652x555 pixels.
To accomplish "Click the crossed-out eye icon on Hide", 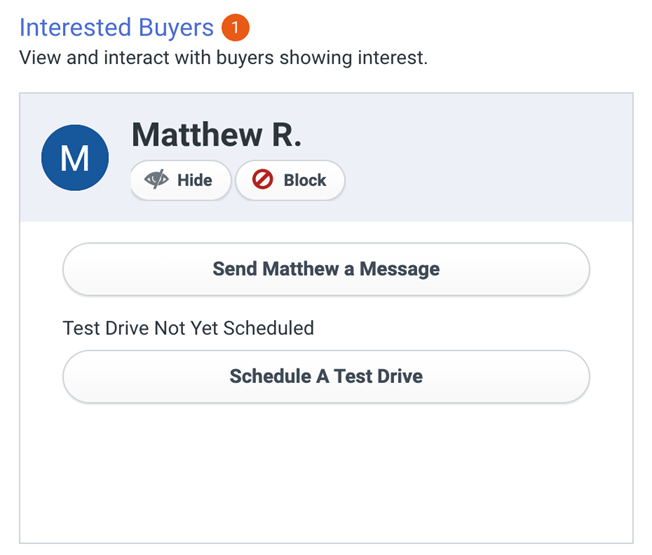I will coord(156,180).
